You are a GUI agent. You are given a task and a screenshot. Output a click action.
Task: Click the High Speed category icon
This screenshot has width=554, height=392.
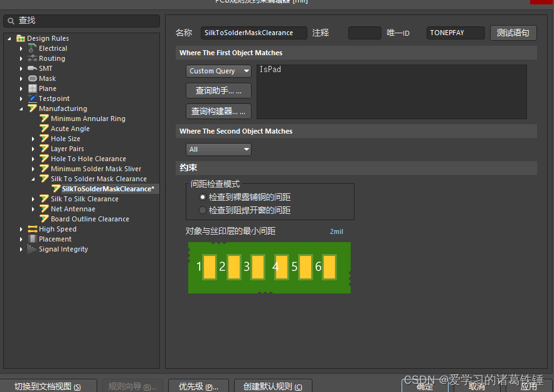point(33,229)
